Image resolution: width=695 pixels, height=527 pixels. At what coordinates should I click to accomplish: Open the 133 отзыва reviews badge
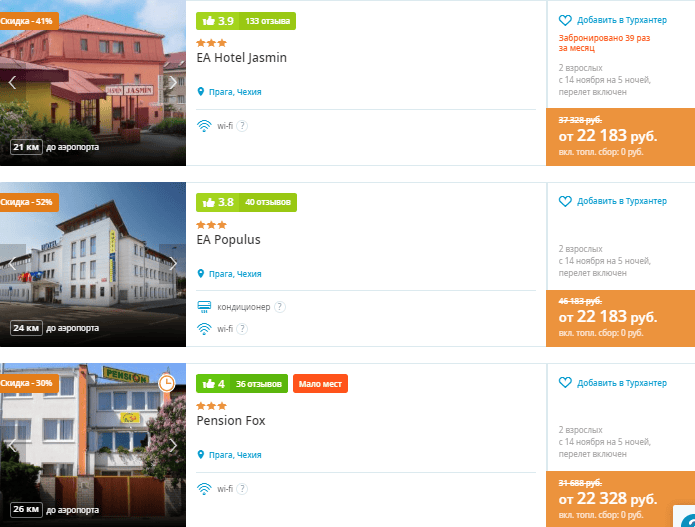tap(268, 21)
